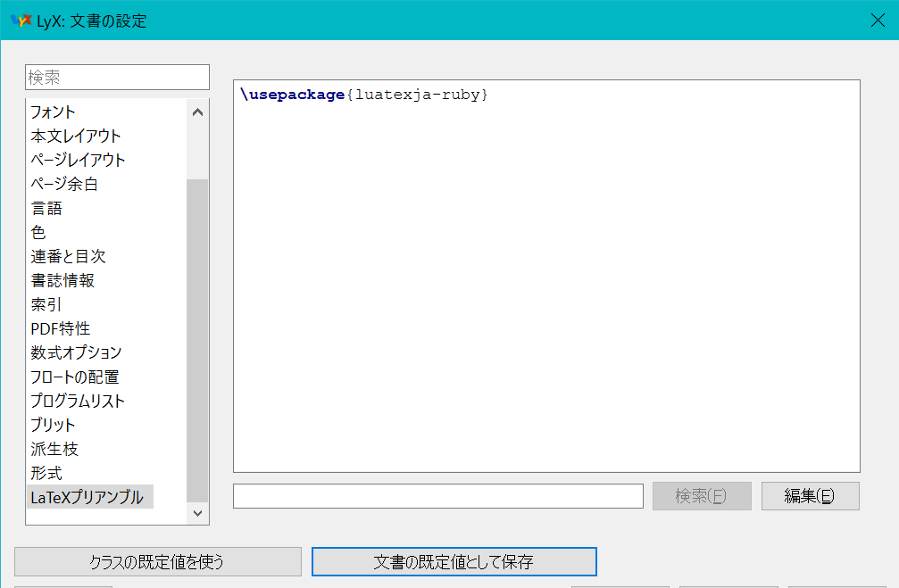Image resolution: width=899 pixels, height=588 pixels.
Task: Select 色 category
Action: [x=38, y=232]
